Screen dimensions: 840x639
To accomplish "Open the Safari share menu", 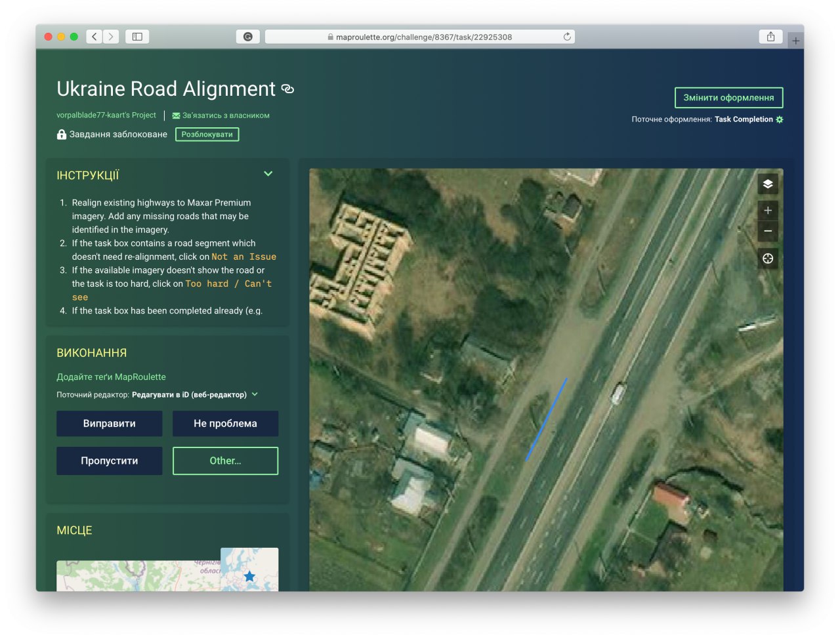I will click(x=770, y=37).
